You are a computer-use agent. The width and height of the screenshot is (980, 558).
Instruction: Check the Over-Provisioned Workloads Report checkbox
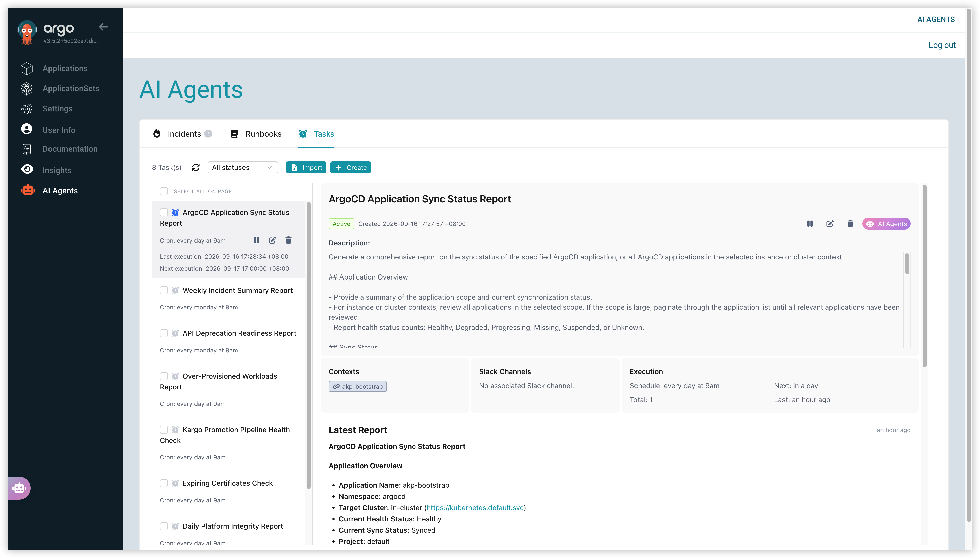pos(164,376)
